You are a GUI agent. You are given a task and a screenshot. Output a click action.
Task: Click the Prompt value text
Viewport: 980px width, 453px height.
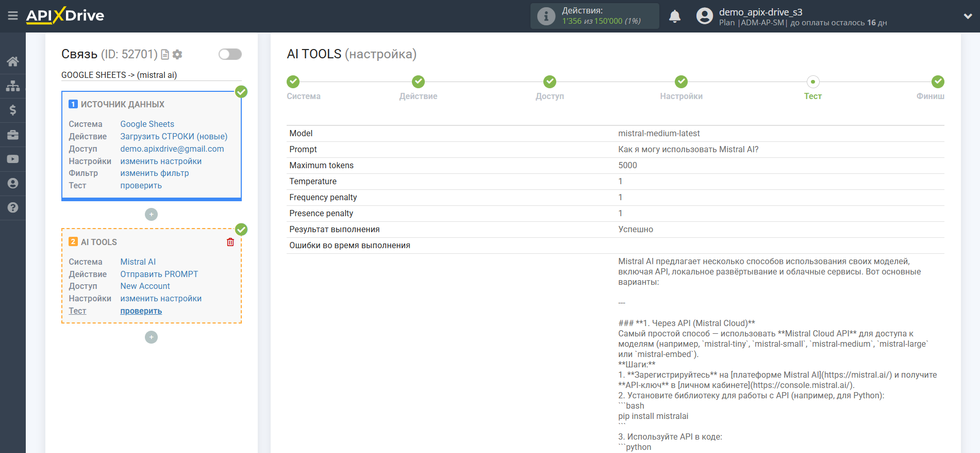tap(688, 149)
